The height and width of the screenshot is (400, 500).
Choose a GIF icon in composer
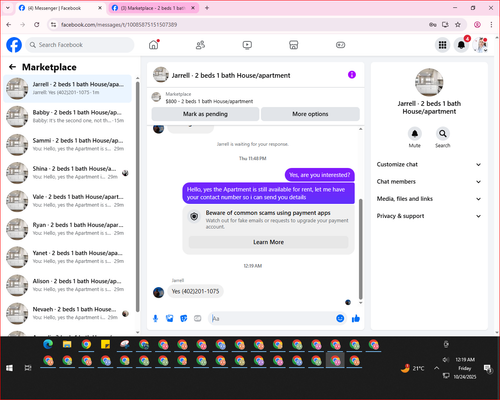click(198, 319)
